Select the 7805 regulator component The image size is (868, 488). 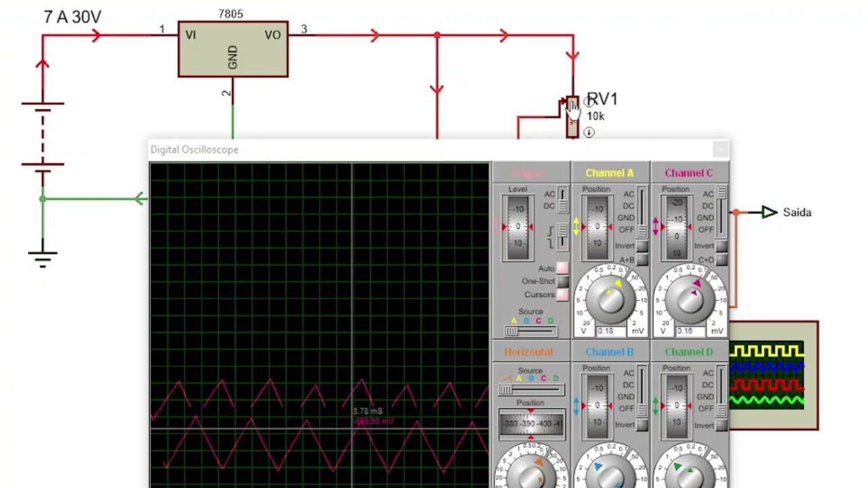tap(233, 49)
